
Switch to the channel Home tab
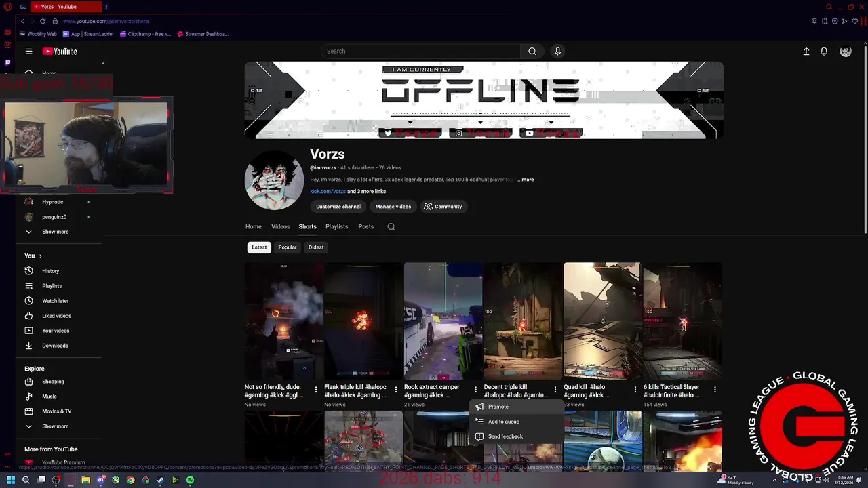pyautogui.click(x=254, y=227)
